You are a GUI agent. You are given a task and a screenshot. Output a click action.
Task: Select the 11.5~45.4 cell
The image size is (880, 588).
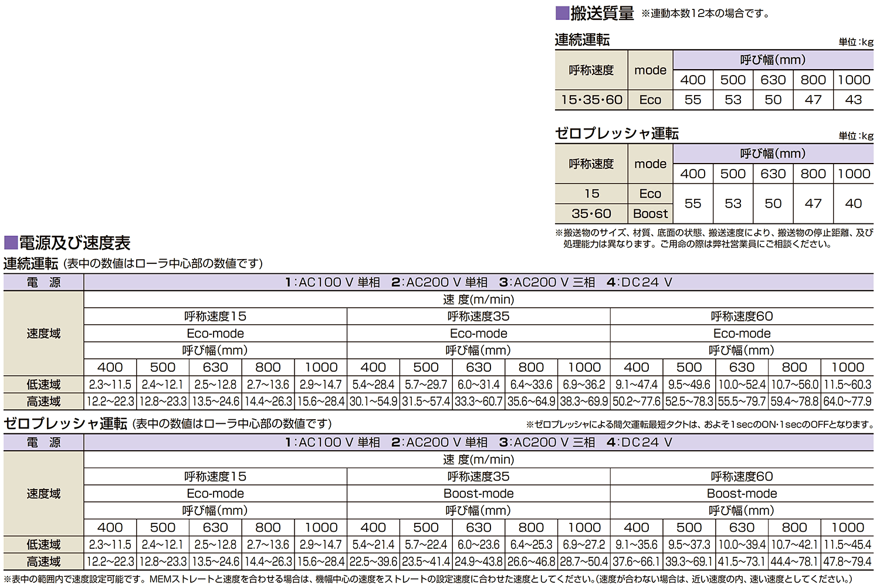pos(848,545)
